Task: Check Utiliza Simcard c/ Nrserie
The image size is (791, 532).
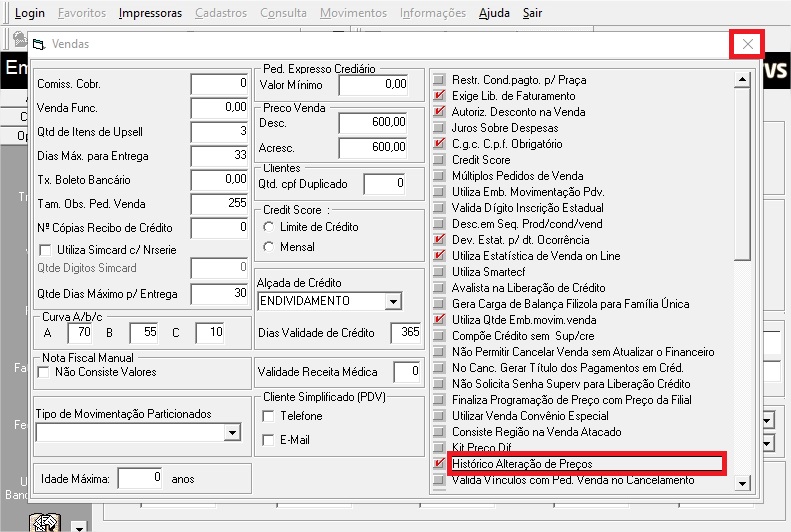Action: click(x=45, y=250)
